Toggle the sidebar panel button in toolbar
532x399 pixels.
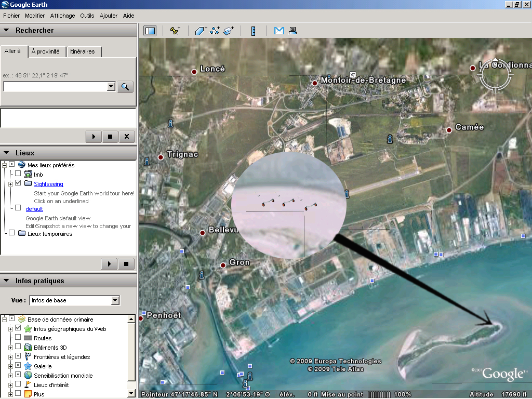coord(150,31)
